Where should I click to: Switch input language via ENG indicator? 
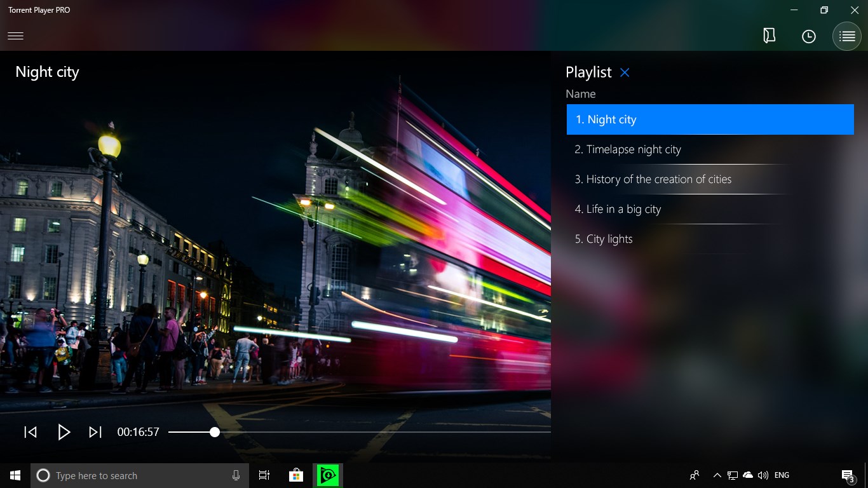click(x=781, y=475)
